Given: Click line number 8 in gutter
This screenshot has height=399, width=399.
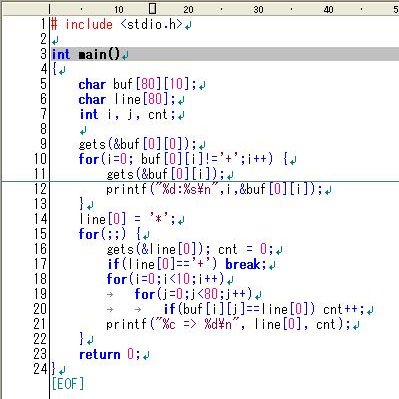Looking at the screenshot, I should pyautogui.click(x=44, y=129).
